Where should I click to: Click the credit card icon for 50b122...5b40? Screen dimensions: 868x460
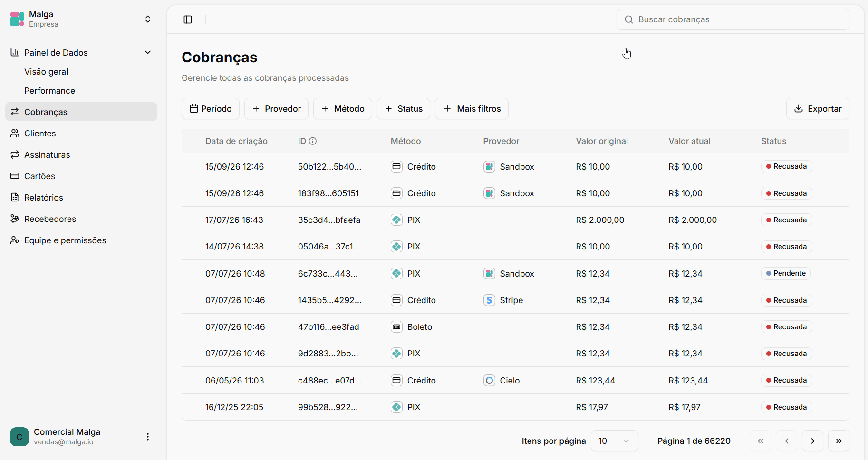[396, 167]
